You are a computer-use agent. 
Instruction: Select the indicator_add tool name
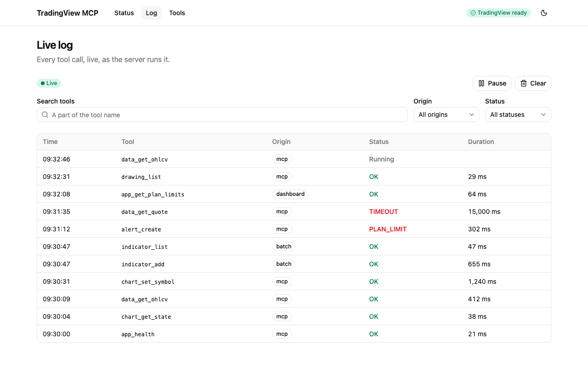[x=143, y=264]
